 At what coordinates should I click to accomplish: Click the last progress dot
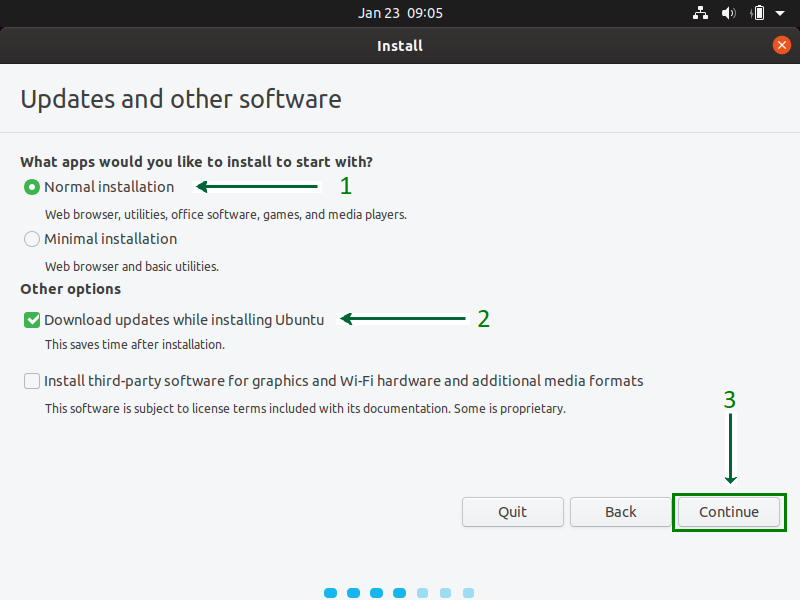tap(468, 593)
